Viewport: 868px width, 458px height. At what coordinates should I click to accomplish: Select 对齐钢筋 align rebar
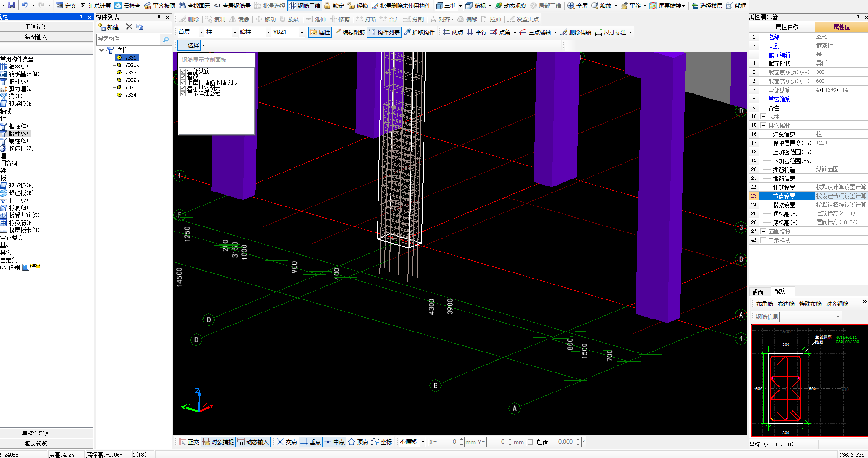click(x=837, y=304)
